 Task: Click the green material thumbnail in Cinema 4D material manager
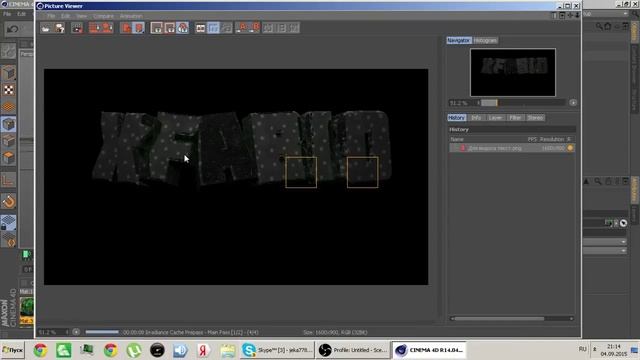click(27, 308)
